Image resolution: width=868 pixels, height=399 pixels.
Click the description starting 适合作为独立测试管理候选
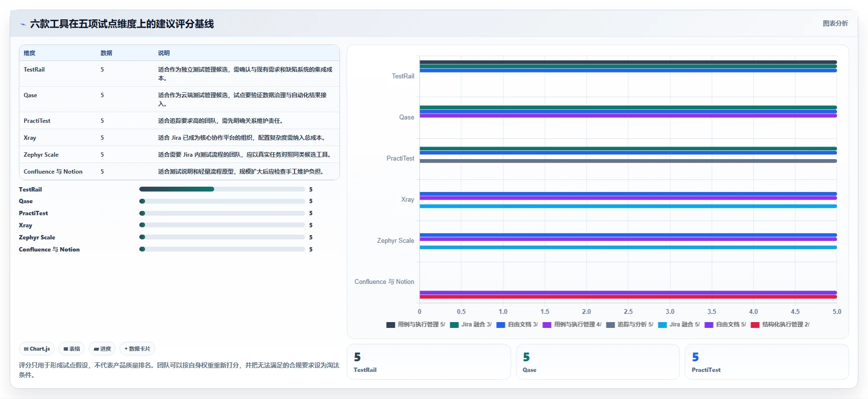coord(245,74)
